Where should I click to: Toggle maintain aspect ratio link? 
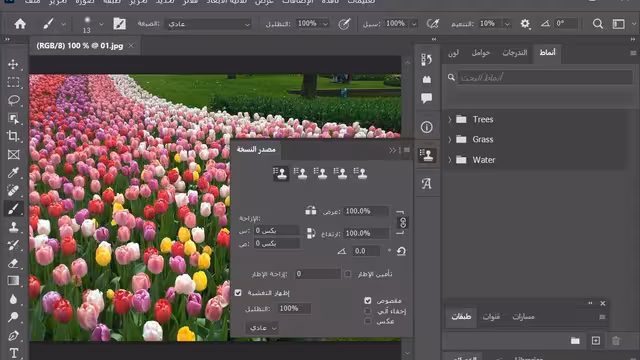[402, 222]
